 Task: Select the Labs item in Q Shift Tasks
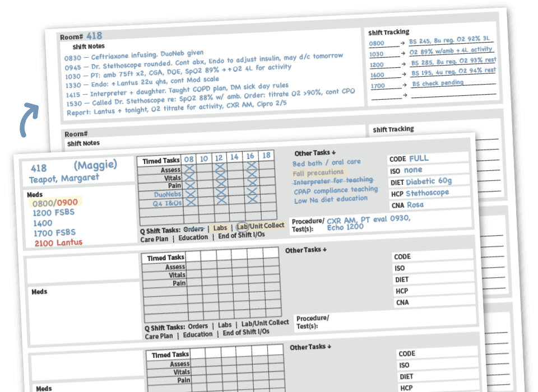click(220, 228)
